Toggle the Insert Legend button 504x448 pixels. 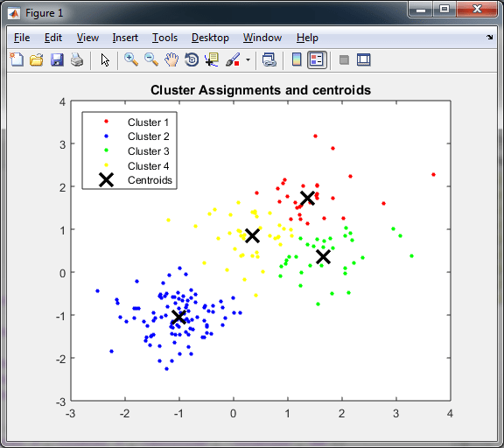(317, 59)
